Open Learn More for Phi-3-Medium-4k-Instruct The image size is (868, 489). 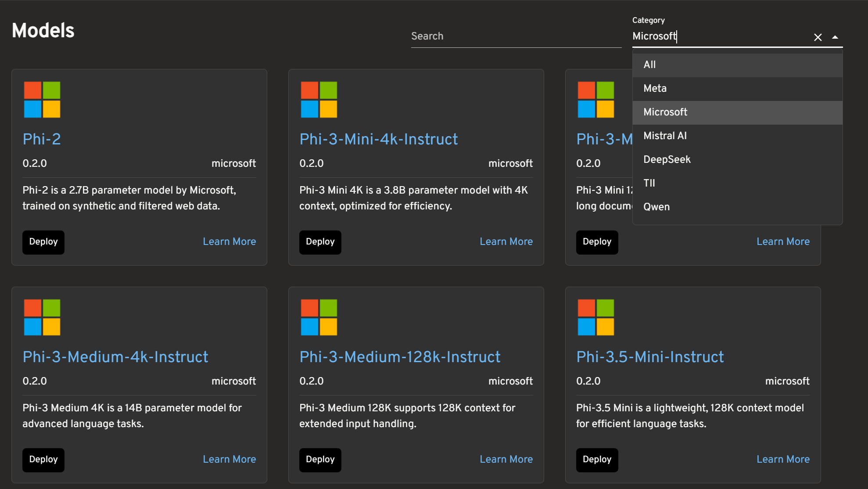click(230, 460)
